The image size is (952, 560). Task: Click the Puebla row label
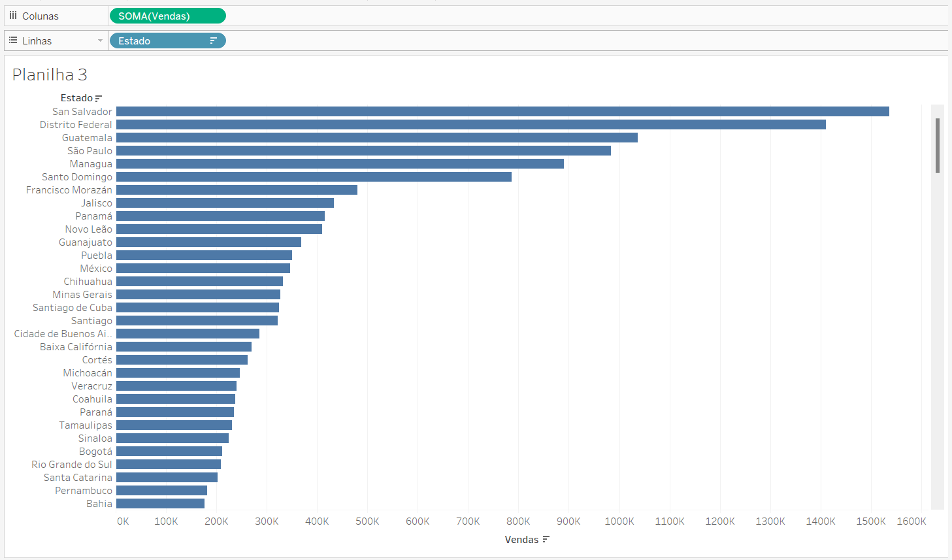[x=97, y=255]
